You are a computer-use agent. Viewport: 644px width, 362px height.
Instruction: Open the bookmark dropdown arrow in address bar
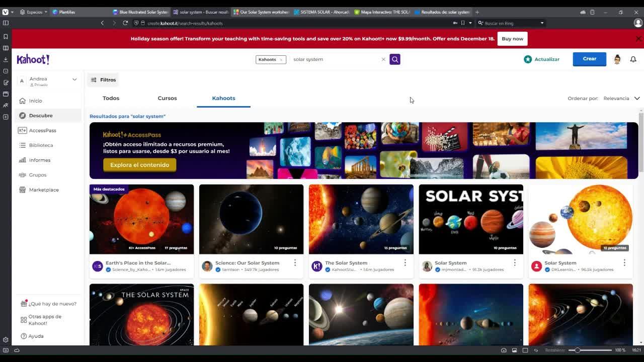click(x=470, y=23)
